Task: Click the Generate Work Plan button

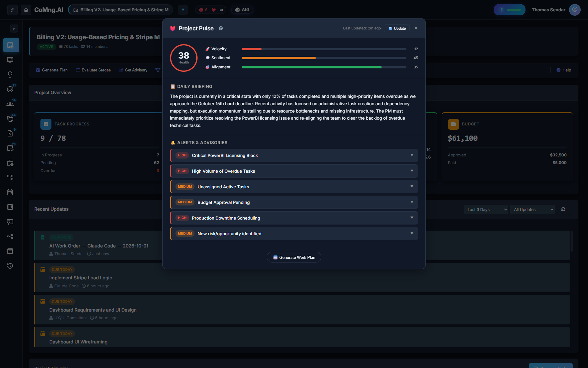Action: pos(294,257)
